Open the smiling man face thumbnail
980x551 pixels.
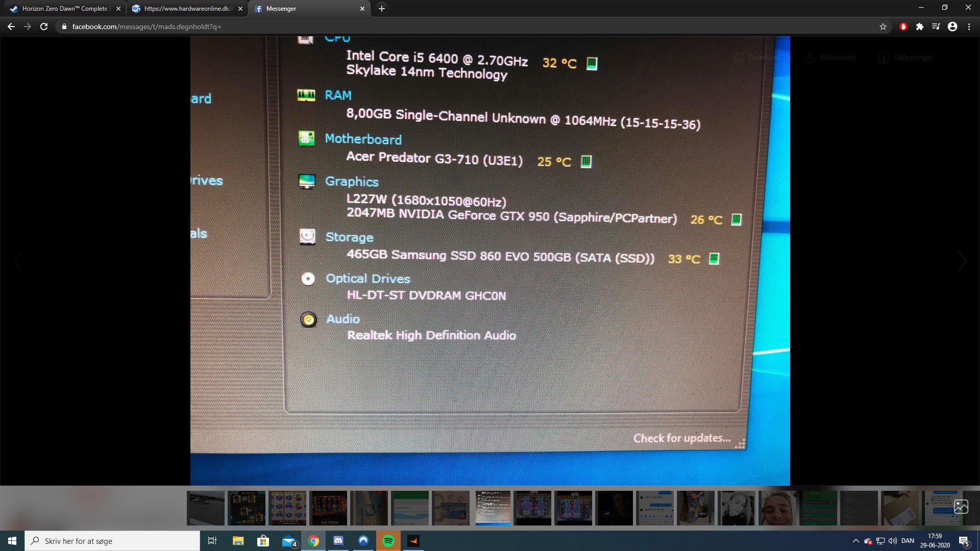click(x=777, y=508)
